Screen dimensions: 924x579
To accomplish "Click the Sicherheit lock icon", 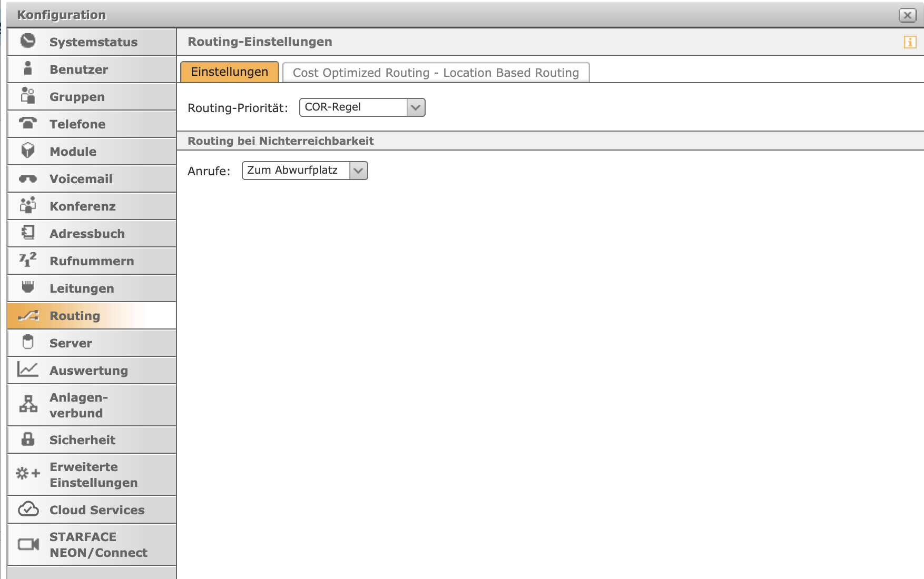I will pyautogui.click(x=28, y=438).
